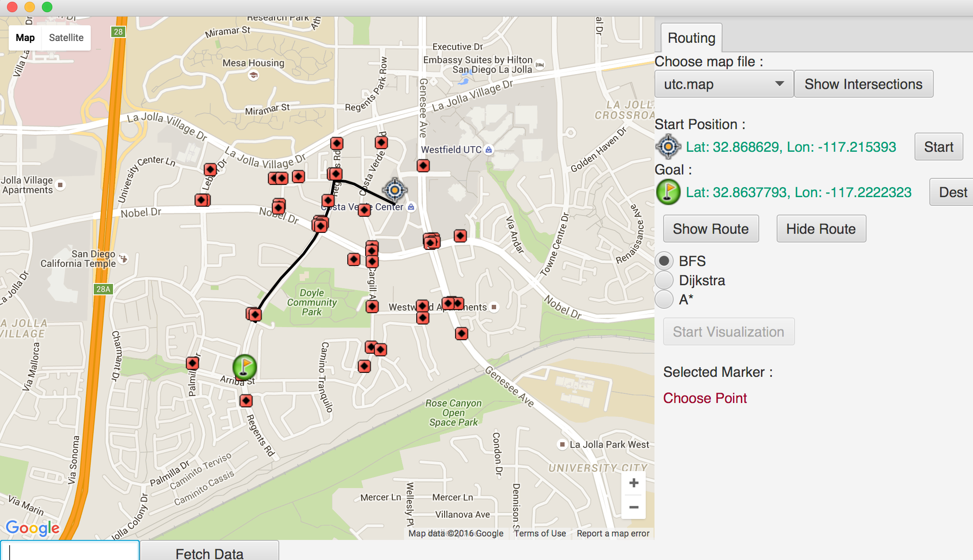Click the Embassy Suites hotel icon
Screen dimensions: 973x560
pos(540,65)
